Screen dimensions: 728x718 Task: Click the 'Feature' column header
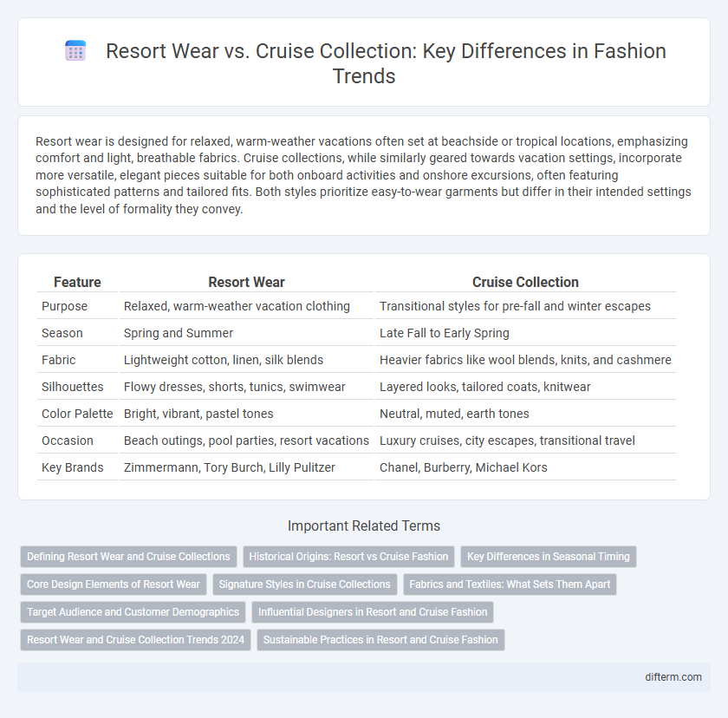coord(77,282)
